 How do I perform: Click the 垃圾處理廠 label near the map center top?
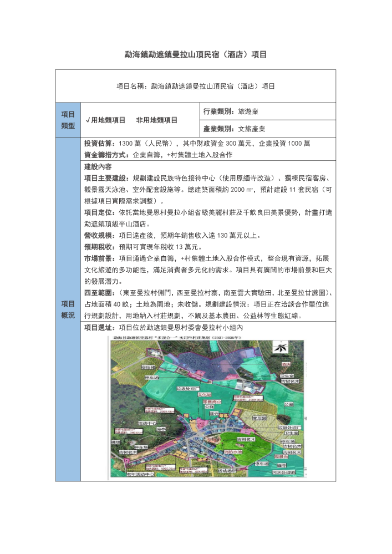click(188, 389)
